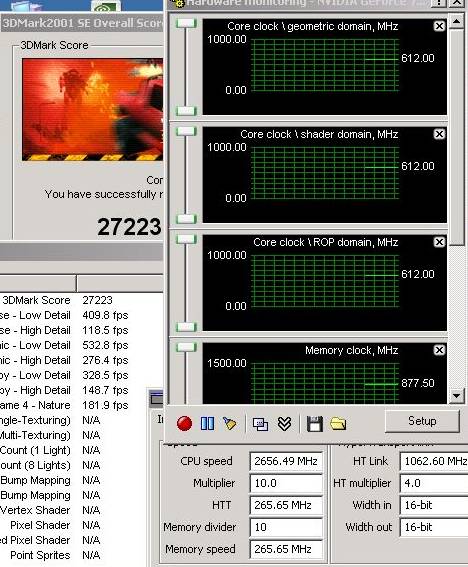Click the HTT field showing 265.65 MHz

click(286, 505)
